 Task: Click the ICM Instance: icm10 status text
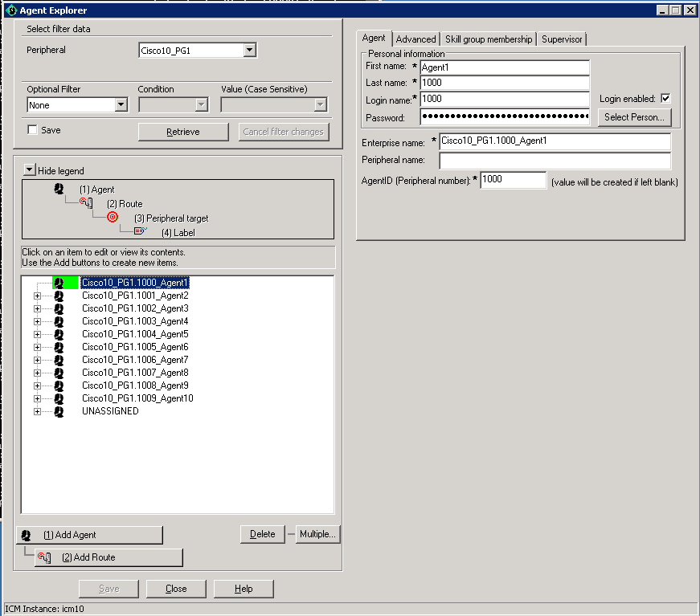coord(44,609)
